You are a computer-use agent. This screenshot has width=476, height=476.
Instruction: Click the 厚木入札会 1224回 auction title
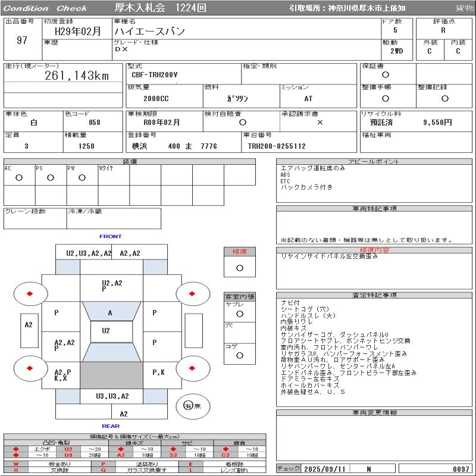(160, 8)
